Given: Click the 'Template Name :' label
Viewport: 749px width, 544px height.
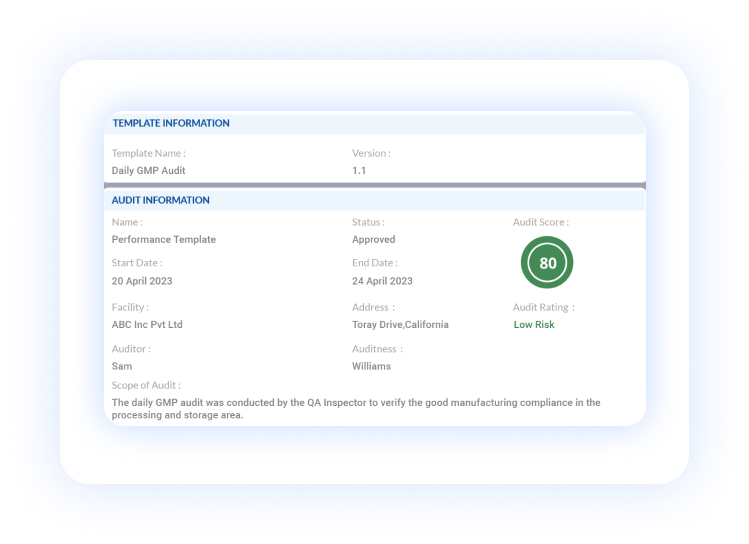Looking at the screenshot, I should point(149,153).
